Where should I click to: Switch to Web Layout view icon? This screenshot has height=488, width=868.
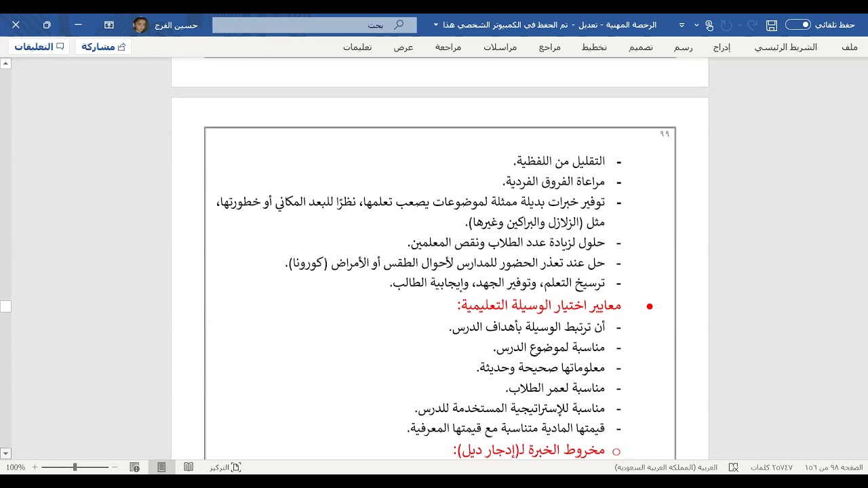(x=135, y=467)
